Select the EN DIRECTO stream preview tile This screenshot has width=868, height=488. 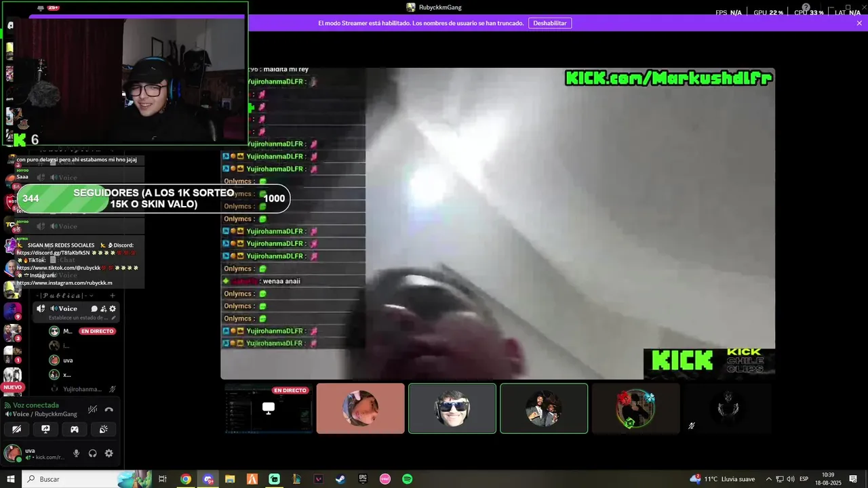269,409
